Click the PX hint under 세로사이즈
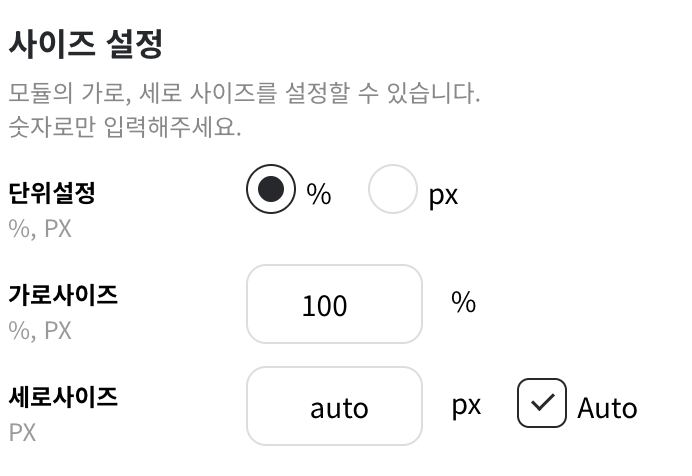692x476 pixels. tap(23, 433)
